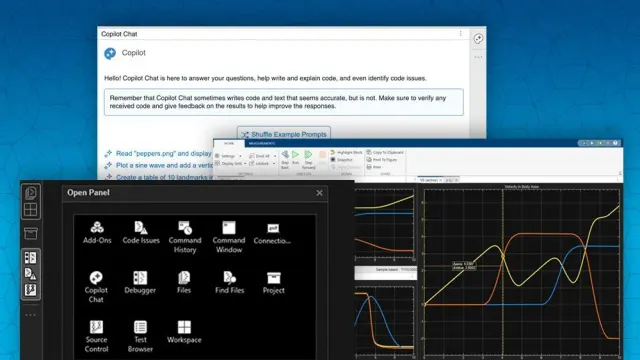Click the "Open Panel" title text
This screenshot has height=360, width=640.
88,193
